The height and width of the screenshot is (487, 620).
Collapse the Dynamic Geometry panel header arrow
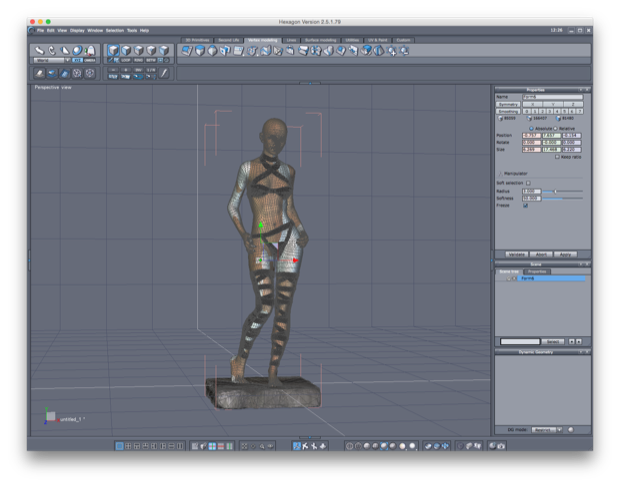point(581,352)
